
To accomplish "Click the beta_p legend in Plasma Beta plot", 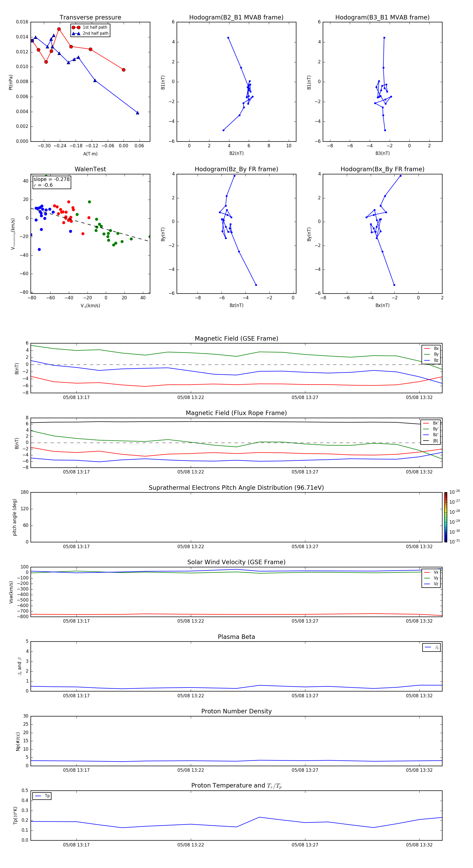I will point(431,647).
